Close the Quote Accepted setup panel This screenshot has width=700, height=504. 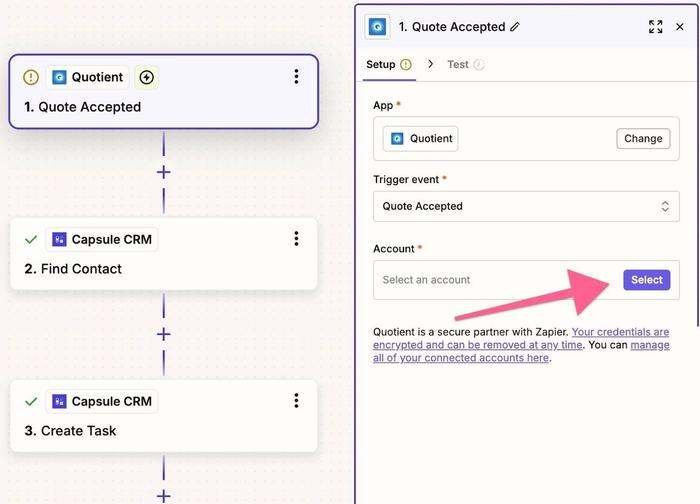coord(679,27)
